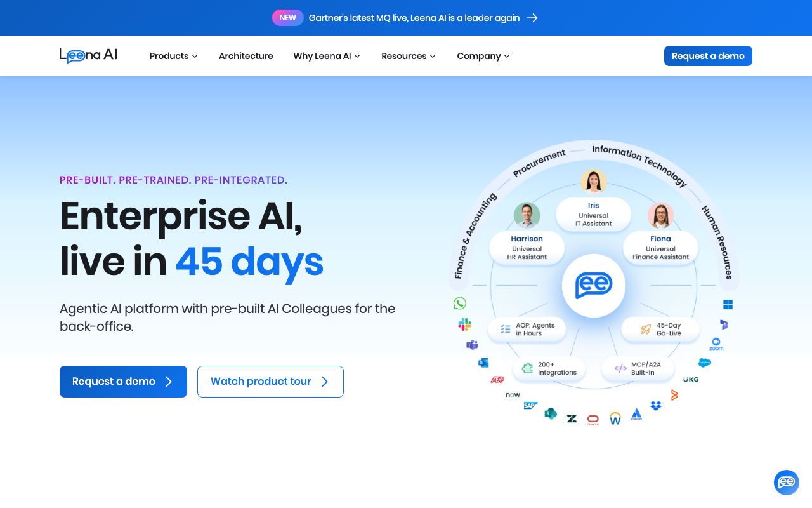Image resolution: width=812 pixels, height=508 pixels.
Task: Open the Resources dropdown menu
Action: pos(409,56)
